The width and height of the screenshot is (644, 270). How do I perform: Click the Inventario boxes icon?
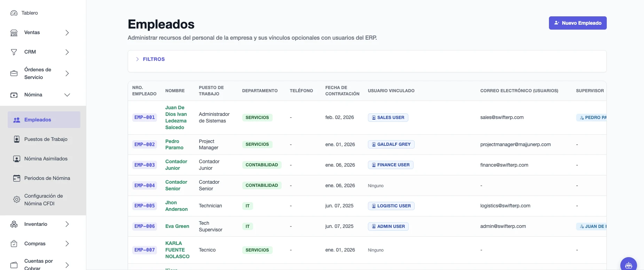tap(14, 224)
